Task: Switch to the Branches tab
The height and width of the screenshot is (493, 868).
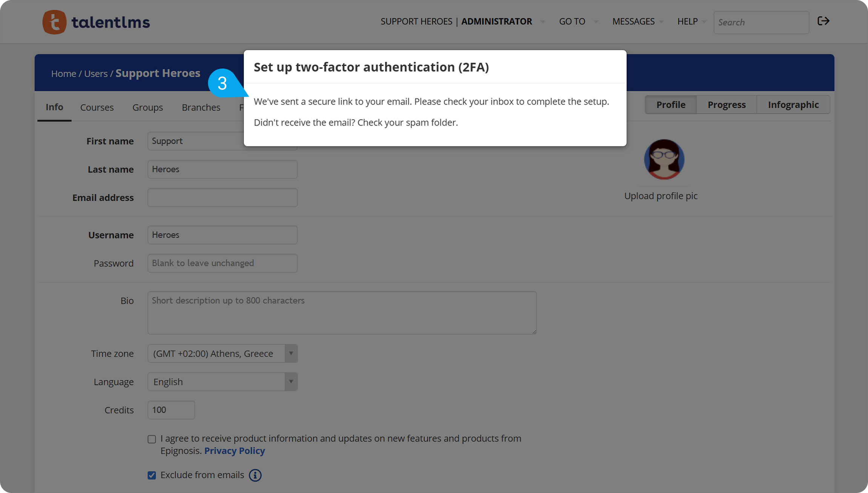Action: 201,107
